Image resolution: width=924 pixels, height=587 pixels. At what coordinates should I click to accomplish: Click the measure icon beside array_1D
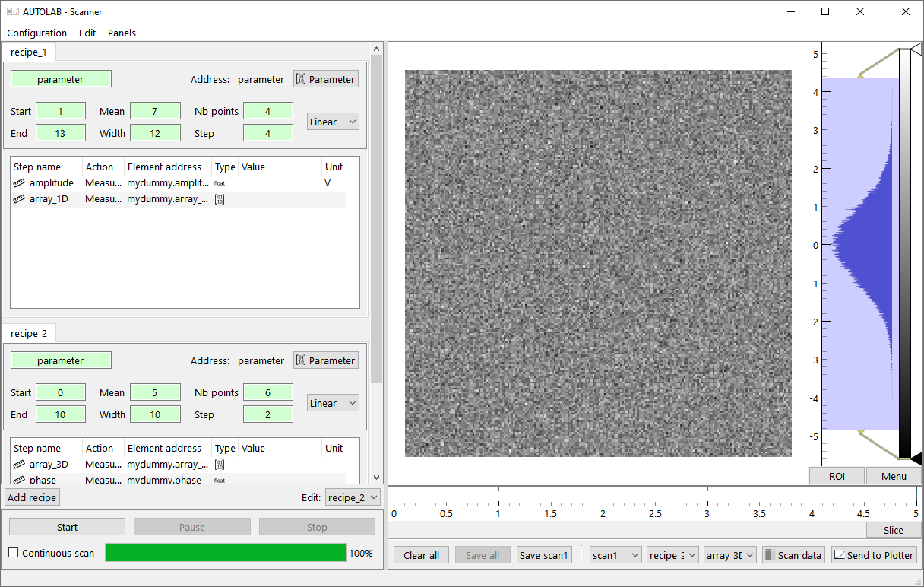pyautogui.click(x=20, y=199)
